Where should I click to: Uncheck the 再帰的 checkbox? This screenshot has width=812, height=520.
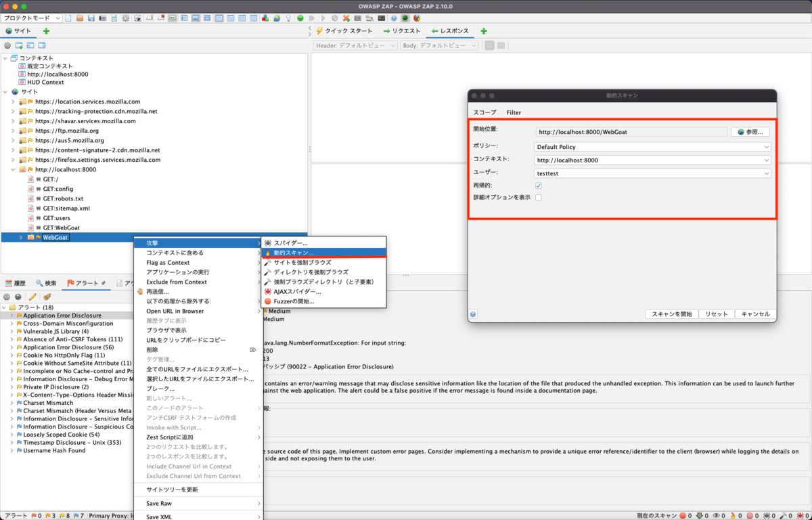[x=539, y=186]
